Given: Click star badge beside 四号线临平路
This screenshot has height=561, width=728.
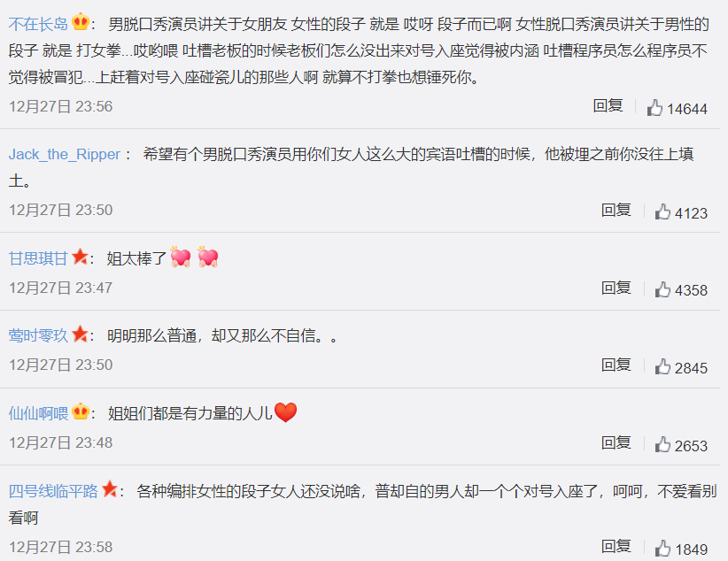Looking at the screenshot, I should (x=110, y=489).
